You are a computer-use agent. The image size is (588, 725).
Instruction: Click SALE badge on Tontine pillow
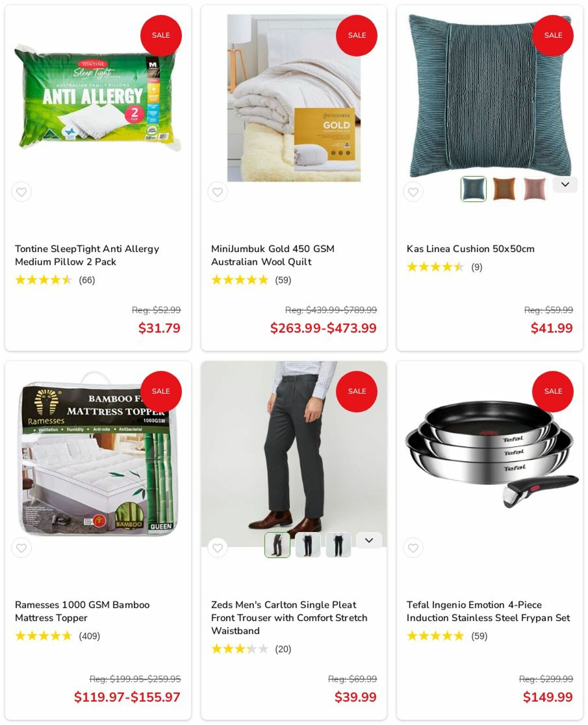(x=161, y=35)
